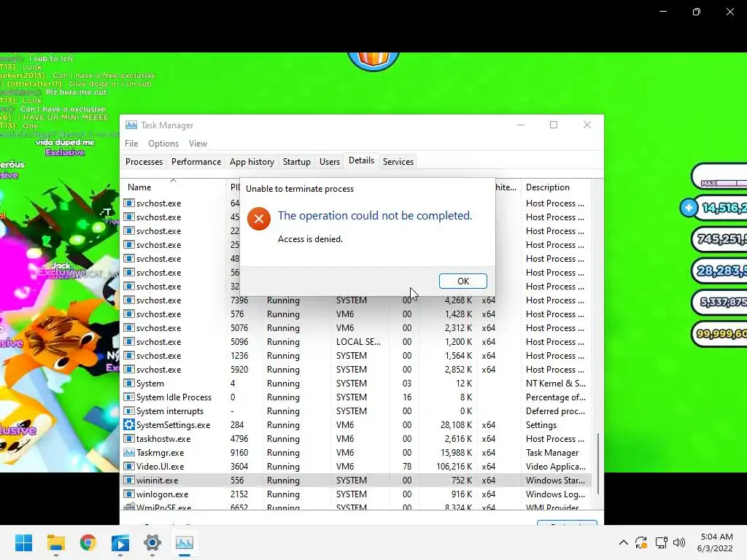Open the Movies & TV taskbar app
Viewport: 747px width, 560px height.
(120, 542)
